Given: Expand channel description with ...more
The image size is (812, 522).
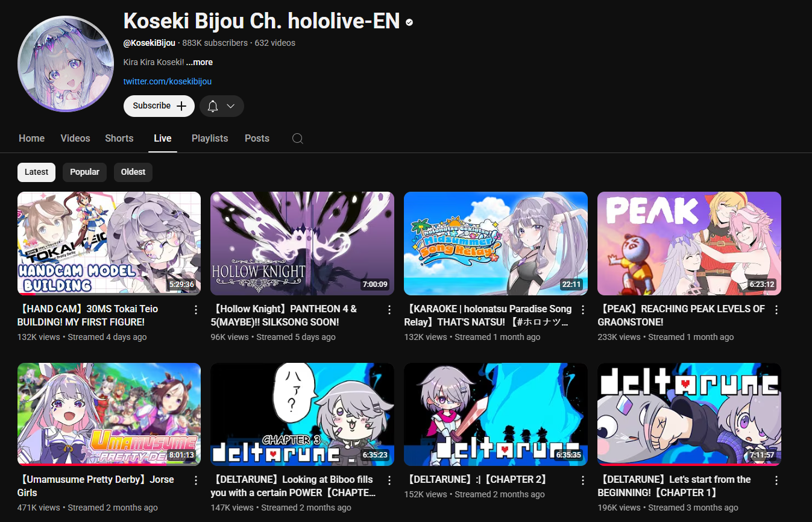Looking at the screenshot, I should coord(200,62).
